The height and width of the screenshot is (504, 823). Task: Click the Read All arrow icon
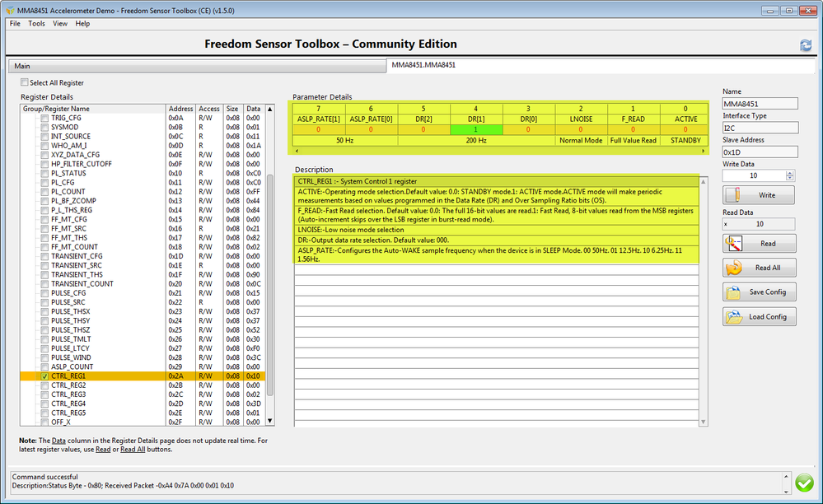(x=734, y=268)
